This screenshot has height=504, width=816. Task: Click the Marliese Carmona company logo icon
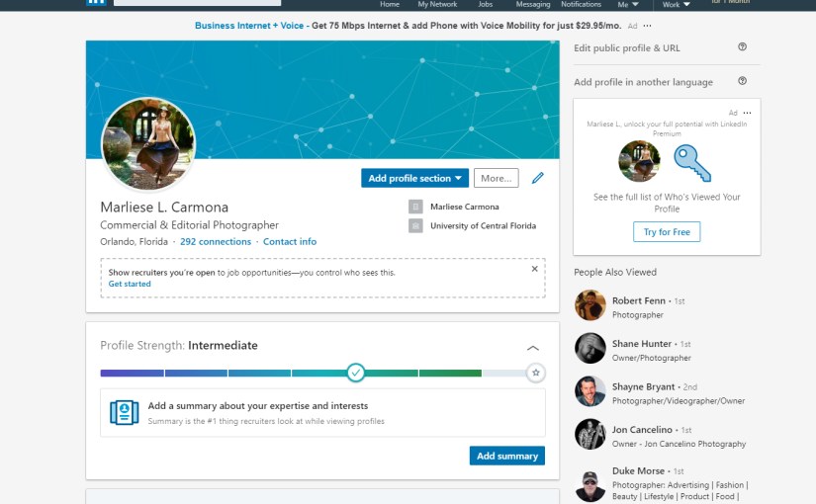(415, 207)
